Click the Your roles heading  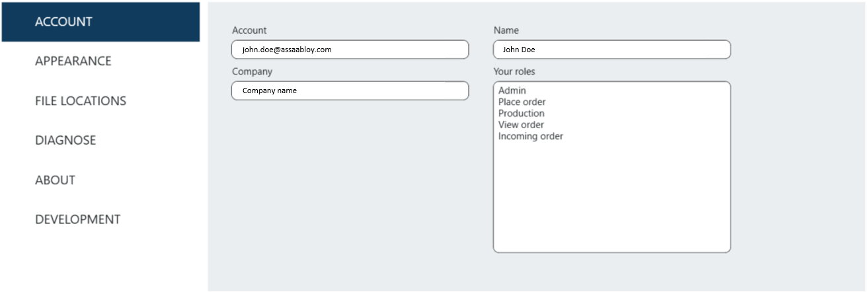tap(514, 71)
